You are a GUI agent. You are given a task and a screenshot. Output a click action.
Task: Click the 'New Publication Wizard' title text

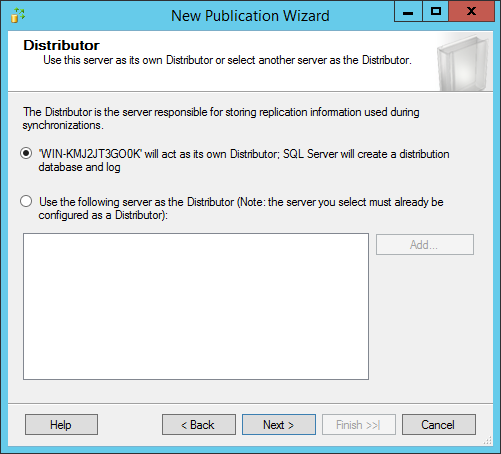[250, 16]
